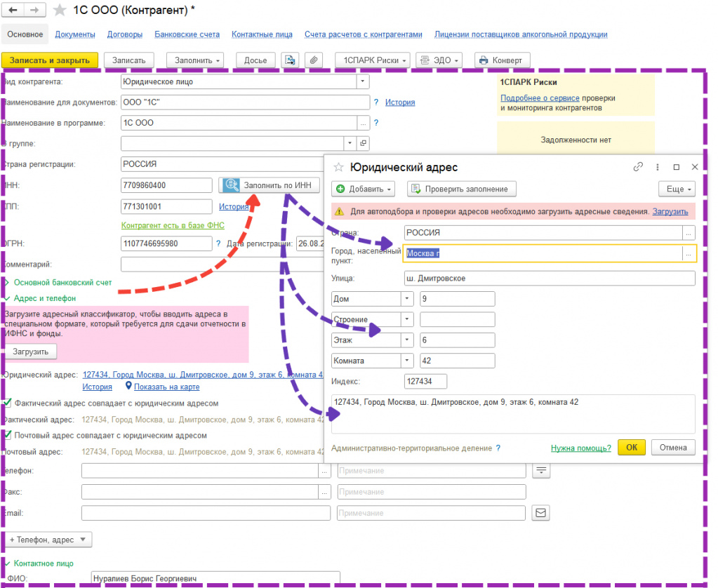Click help question mark next to Наименование в программе

(376, 123)
